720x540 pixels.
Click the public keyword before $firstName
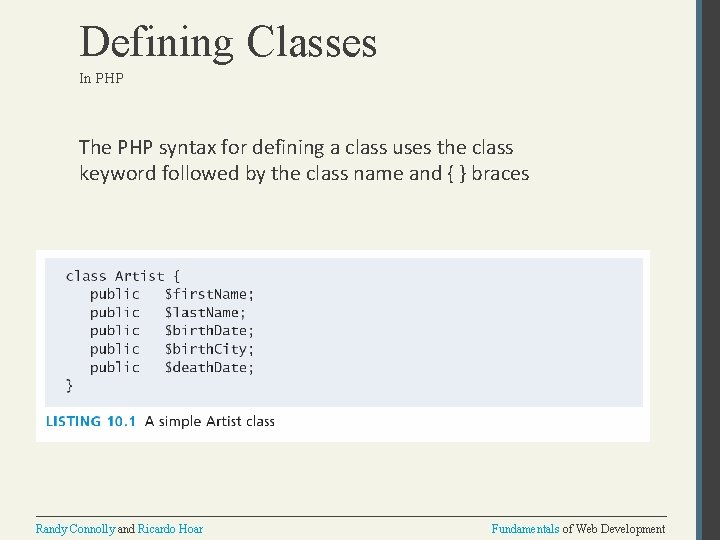pos(115,294)
